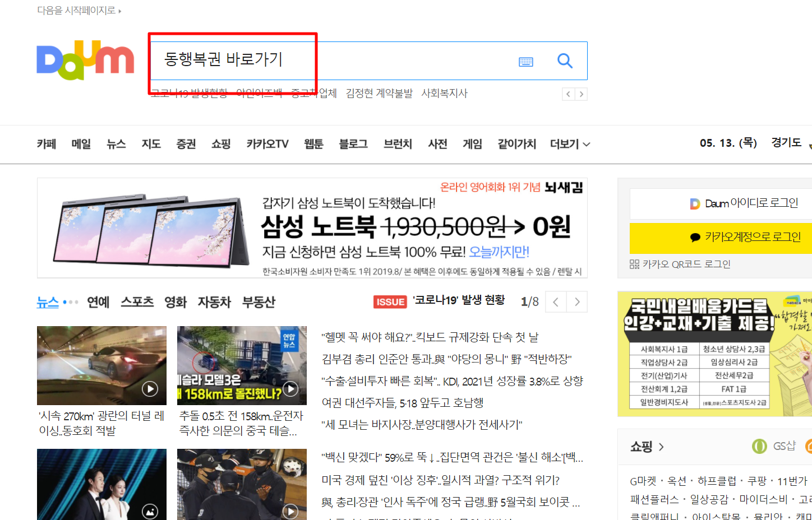Screen dimensions: 812x520
Task: Open GS샵 shopping logo
Action: 774,446
